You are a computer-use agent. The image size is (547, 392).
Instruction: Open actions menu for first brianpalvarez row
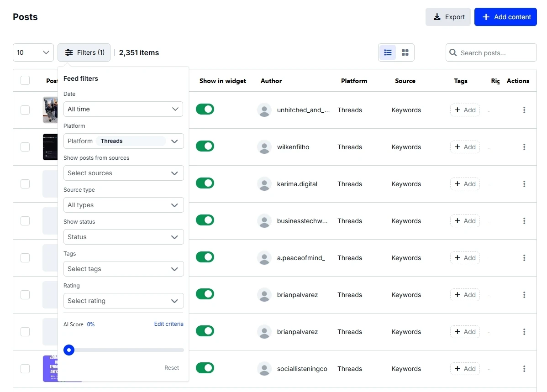tap(524, 295)
